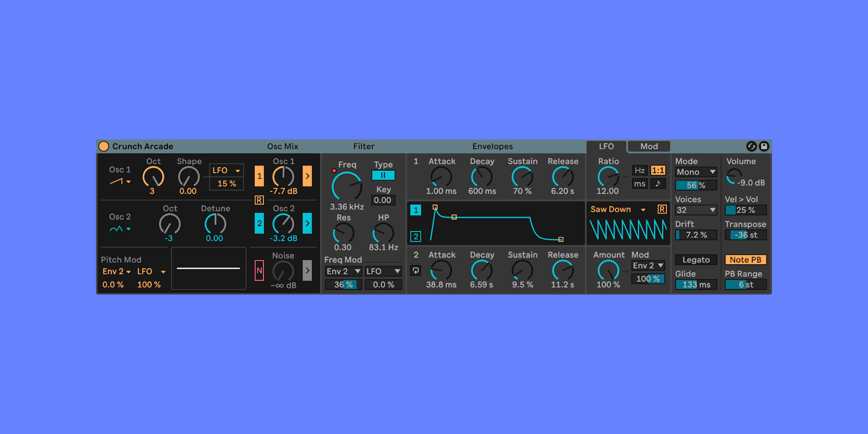
Task: Save the preset with disk icon
Action: [764, 146]
